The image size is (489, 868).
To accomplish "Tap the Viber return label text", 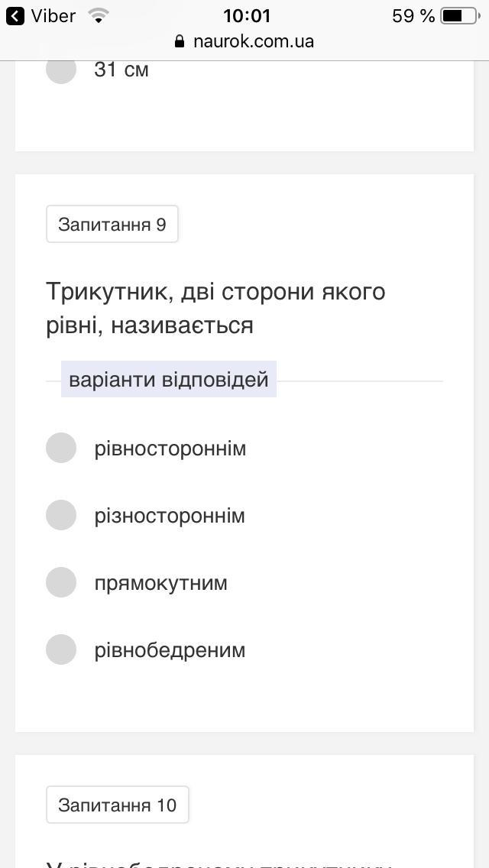I will (x=53, y=15).
